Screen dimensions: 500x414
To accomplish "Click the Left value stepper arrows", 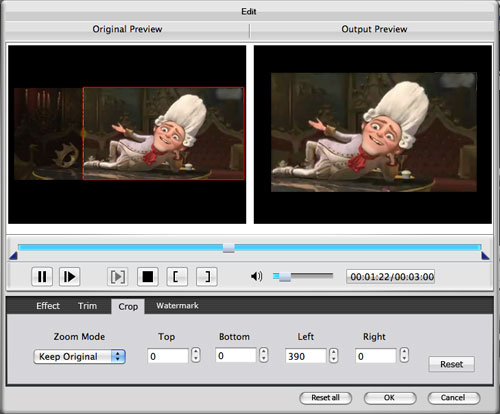I will point(333,355).
